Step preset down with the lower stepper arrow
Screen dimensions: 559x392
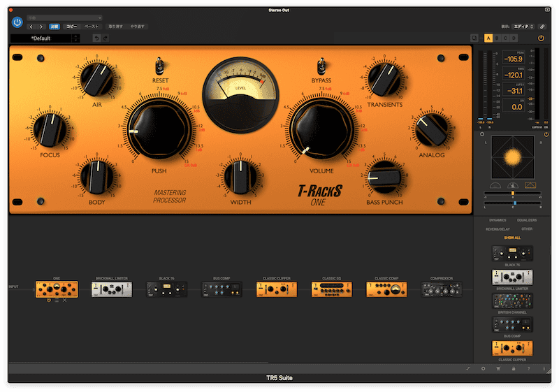tap(75, 41)
